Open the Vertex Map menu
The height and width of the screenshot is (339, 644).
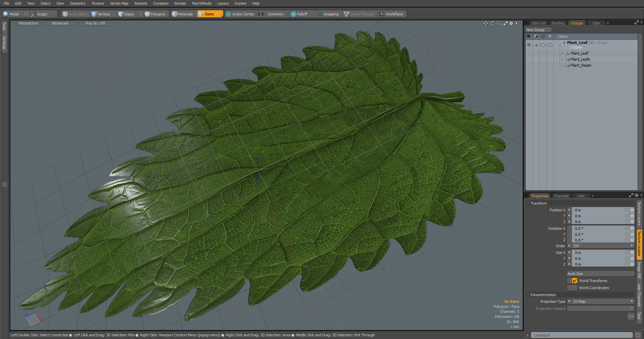[x=119, y=3]
